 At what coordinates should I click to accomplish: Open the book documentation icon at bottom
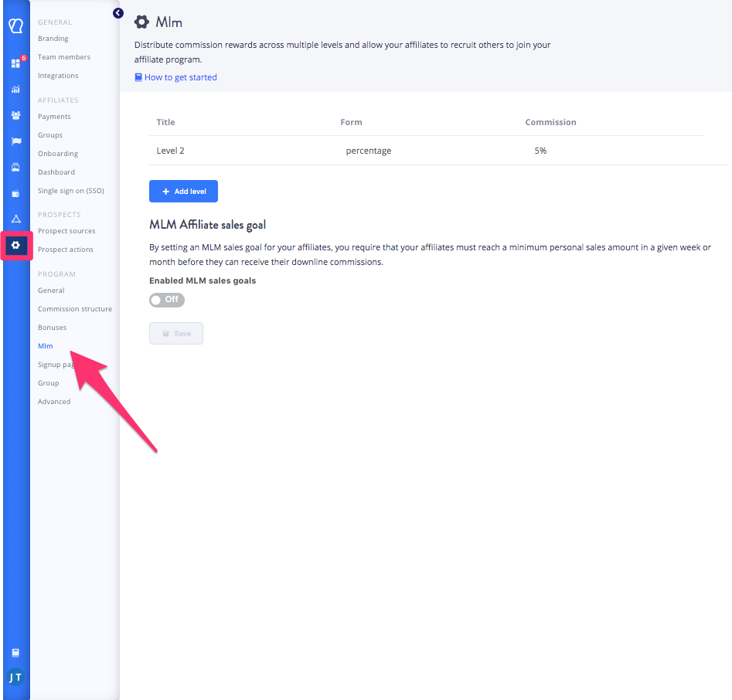click(x=15, y=652)
